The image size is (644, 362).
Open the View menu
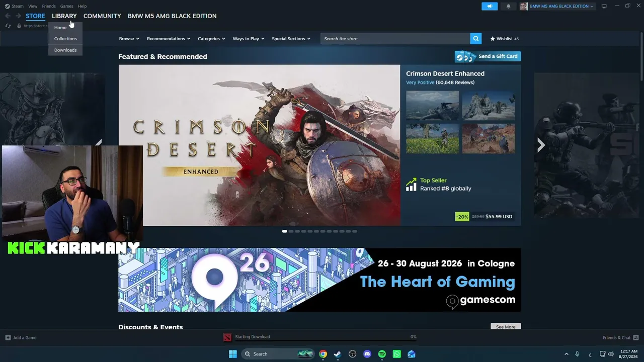point(33,6)
